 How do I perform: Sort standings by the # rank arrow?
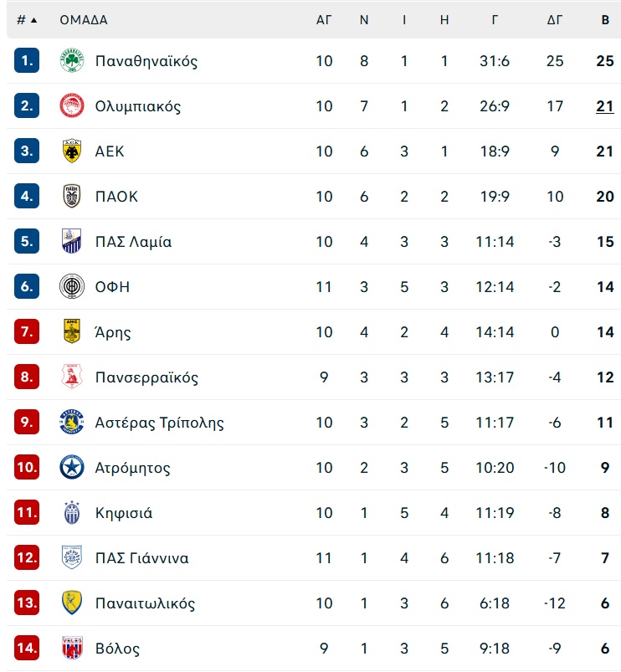coord(33,20)
